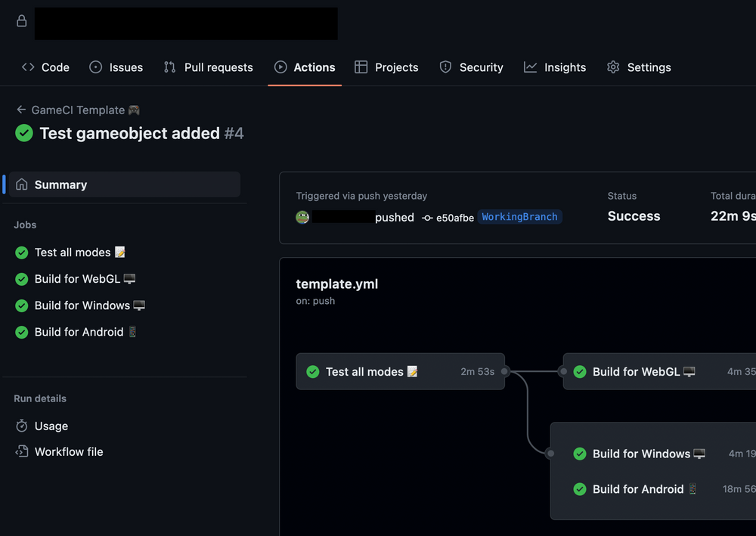Click the WorkingBranch branch label

point(520,217)
